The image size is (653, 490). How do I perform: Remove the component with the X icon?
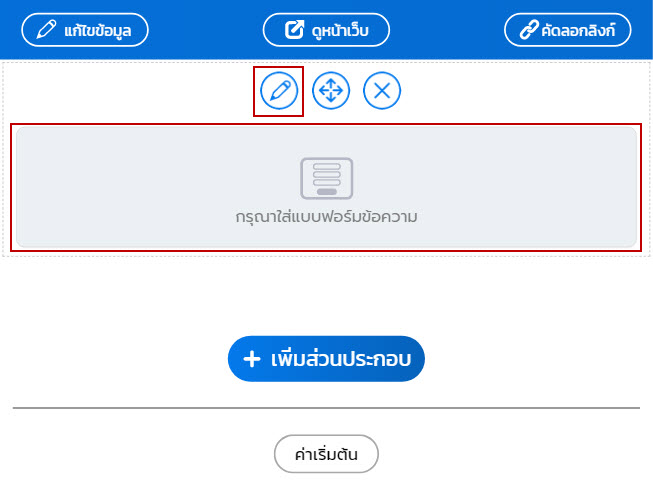tap(382, 90)
